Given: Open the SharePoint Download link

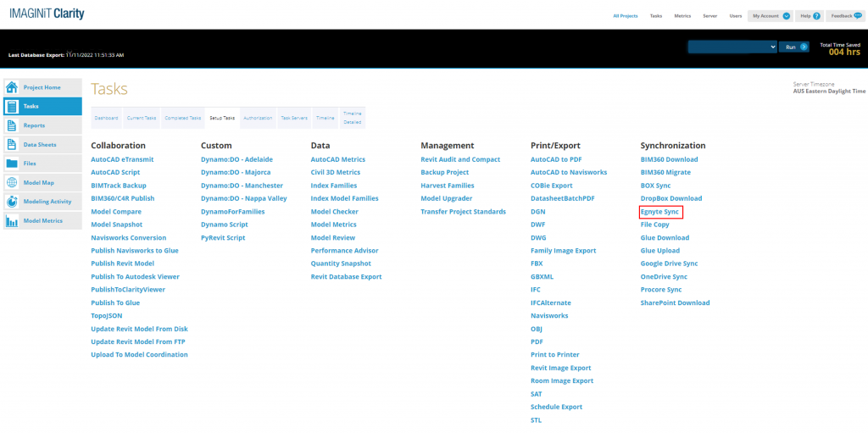Looking at the screenshot, I should pyautogui.click(x=675, y=303).
